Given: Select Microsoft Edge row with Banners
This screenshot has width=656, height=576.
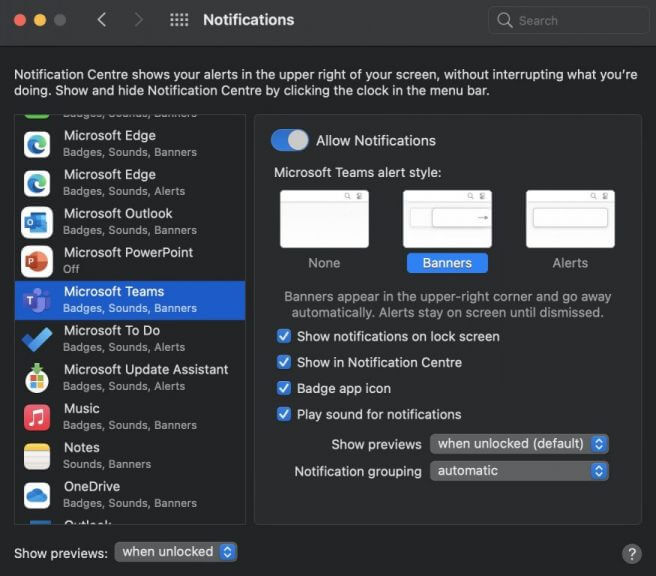Looking at the screenshot, I should [130, 144].
